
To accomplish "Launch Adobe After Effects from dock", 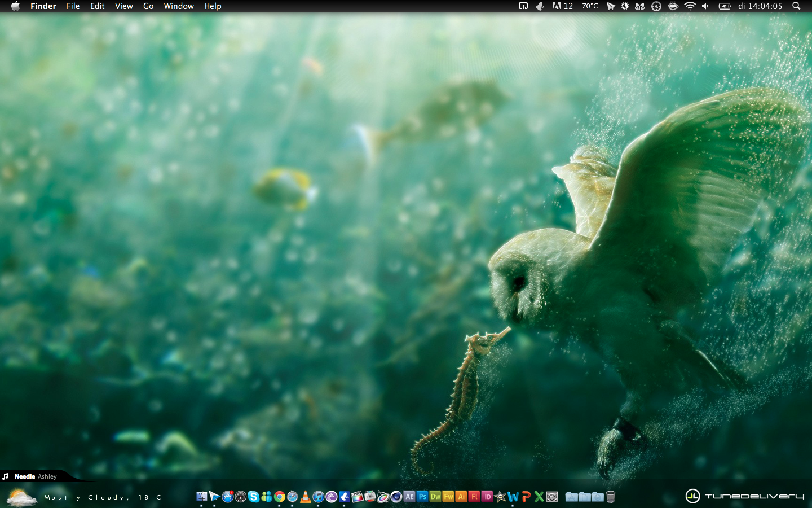I will tap(409, 497).
